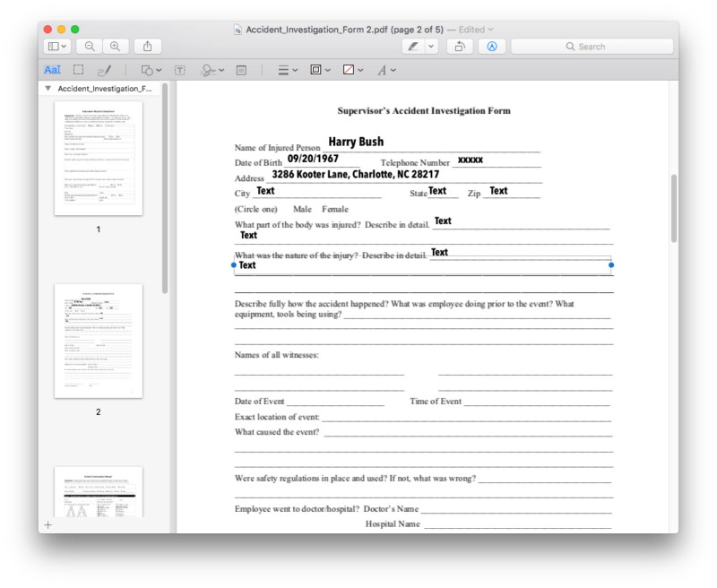
Task: Click the Time of Event blank line
Action: (x=537, y=403)
